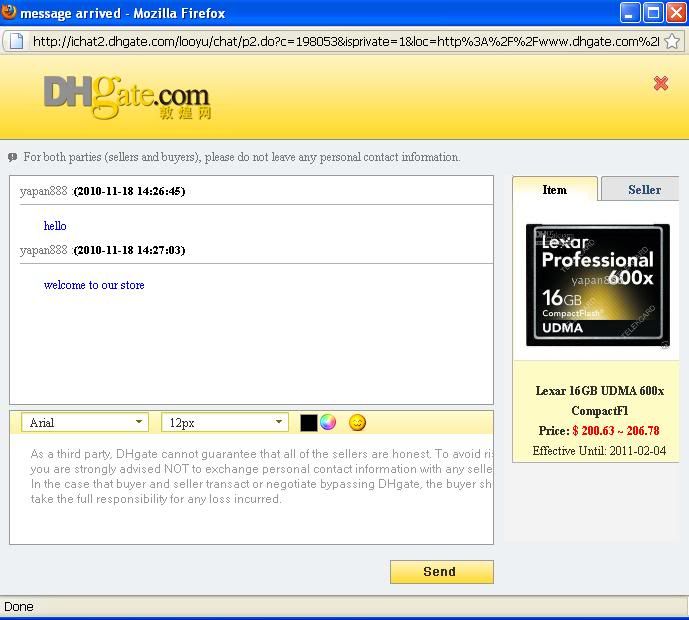Close chat with the red X

(660, 84)
